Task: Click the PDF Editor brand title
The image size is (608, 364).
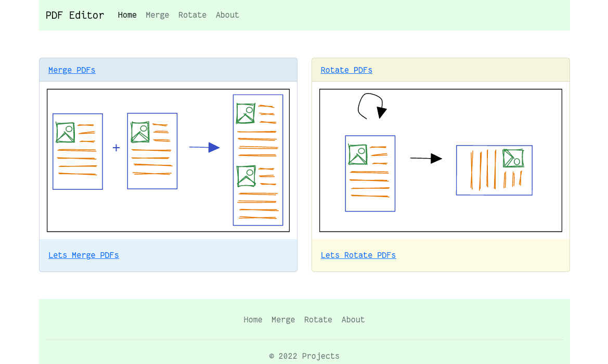Action: click(x=74, y=15)
